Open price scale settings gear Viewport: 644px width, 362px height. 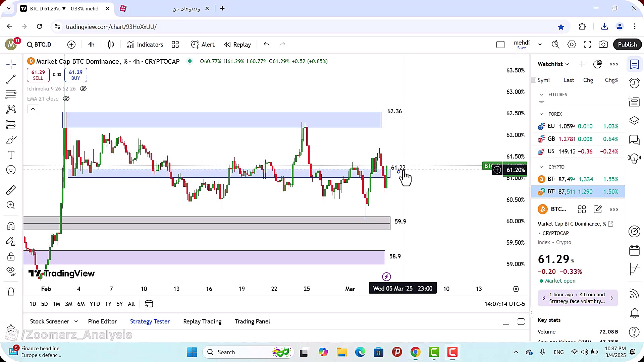516,289
